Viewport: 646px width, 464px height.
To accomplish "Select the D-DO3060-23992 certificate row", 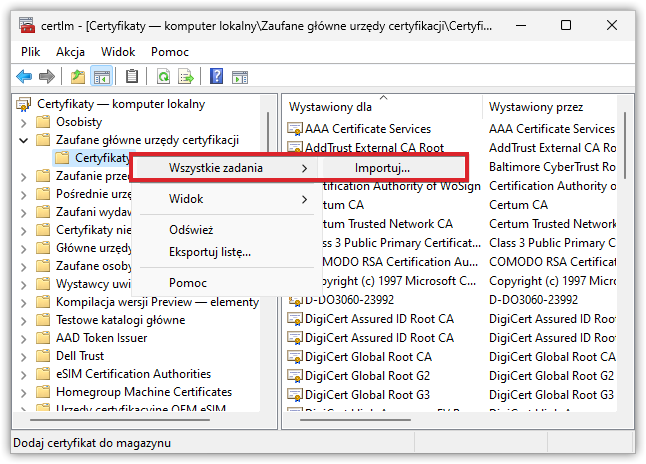I will coord(349,300).
